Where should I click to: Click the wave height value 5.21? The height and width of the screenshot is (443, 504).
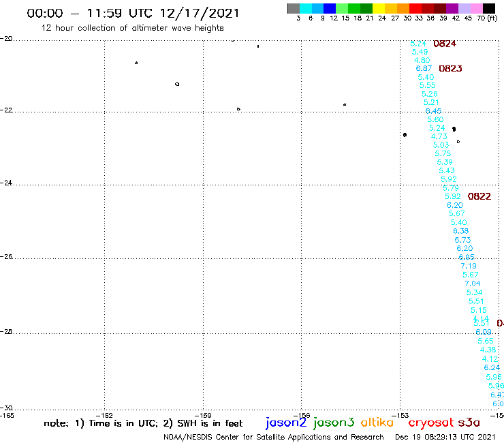tap(431, 102)
